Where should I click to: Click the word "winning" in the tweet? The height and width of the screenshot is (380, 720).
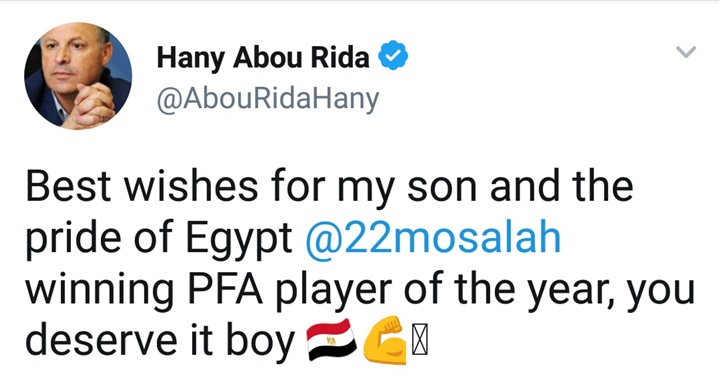(x=99, y=291)
